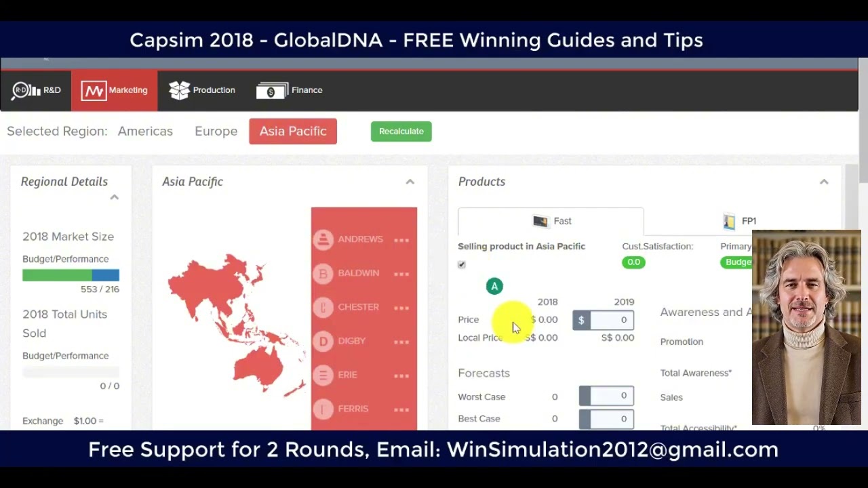This screenshot has width=868, height=488.
Task: Select the Americas region
Action: pyautogui.click(x=145, y=131)
